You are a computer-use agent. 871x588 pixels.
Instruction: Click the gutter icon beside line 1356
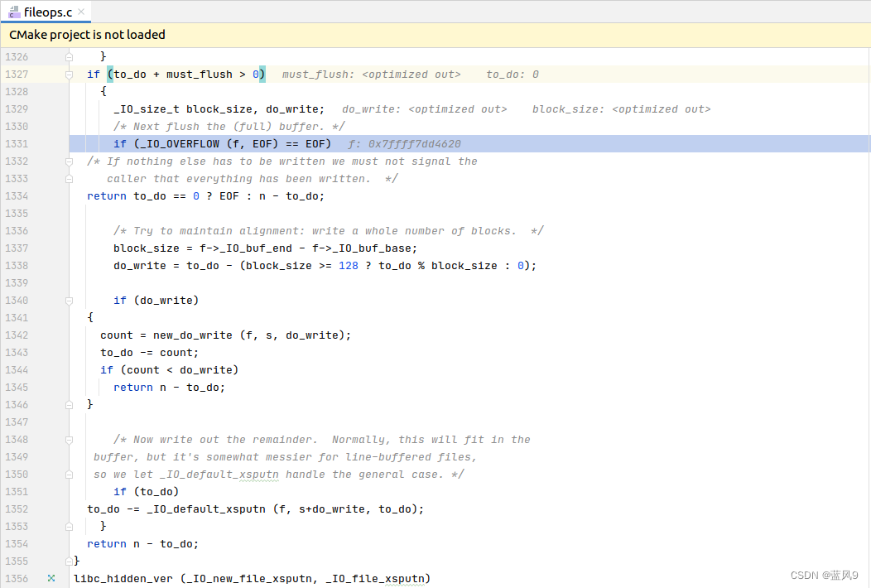(x=51, y=578)
